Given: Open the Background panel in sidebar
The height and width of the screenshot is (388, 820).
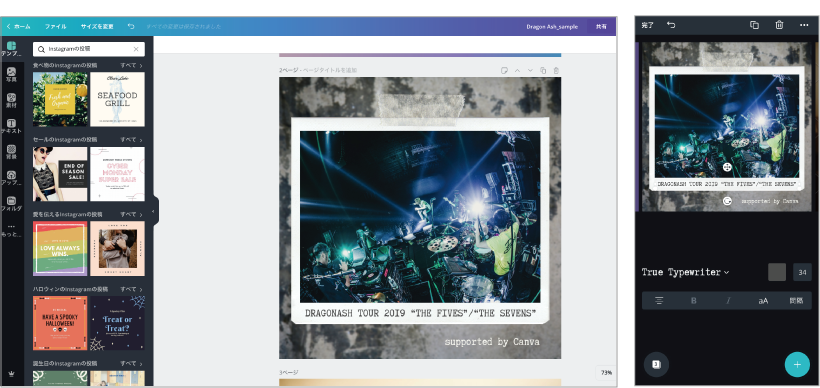Looking at the screenshot, I should [11, 152].
